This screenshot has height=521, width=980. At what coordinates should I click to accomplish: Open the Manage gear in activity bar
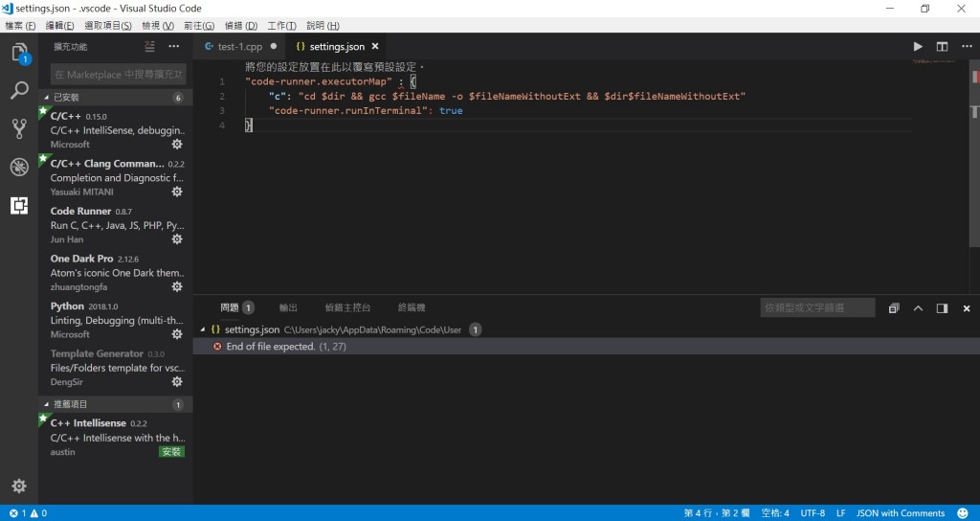click(x=19, y=486)
